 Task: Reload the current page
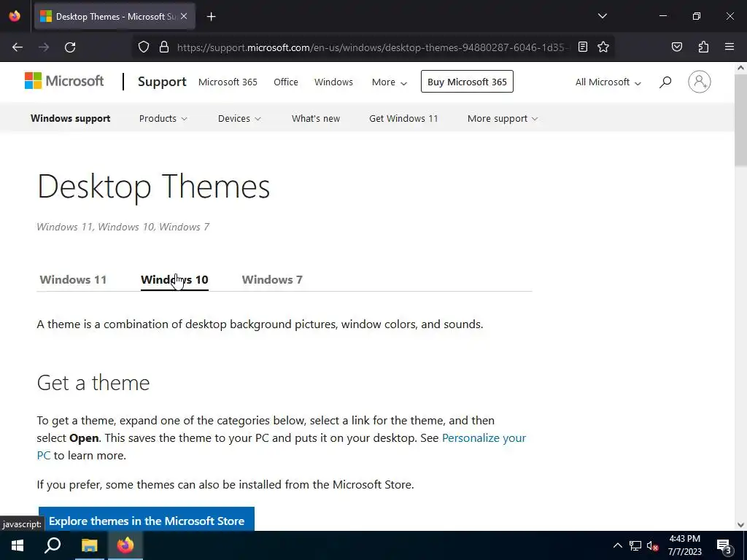pyautogui.click(x=70, y=47)
